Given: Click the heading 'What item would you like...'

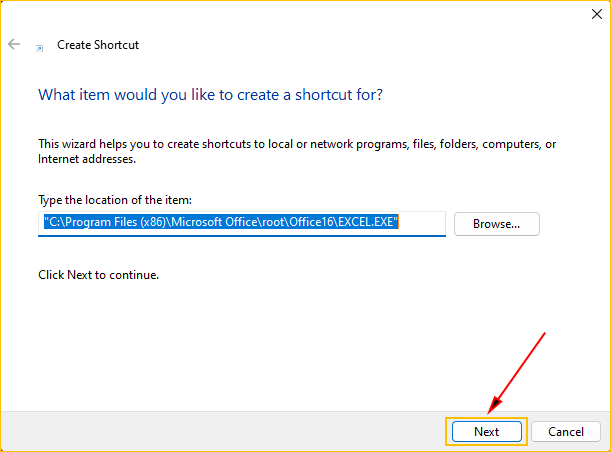Looking at the screenshot, I should (210, 95).
